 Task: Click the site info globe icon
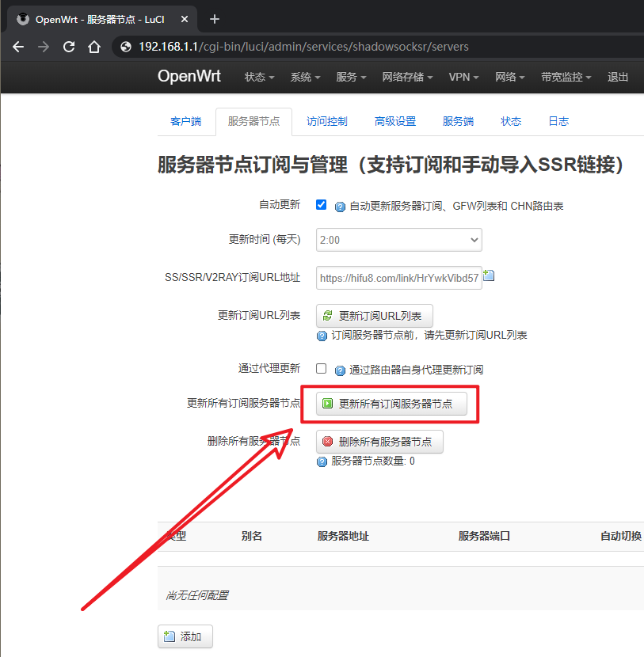pos(126,47)
